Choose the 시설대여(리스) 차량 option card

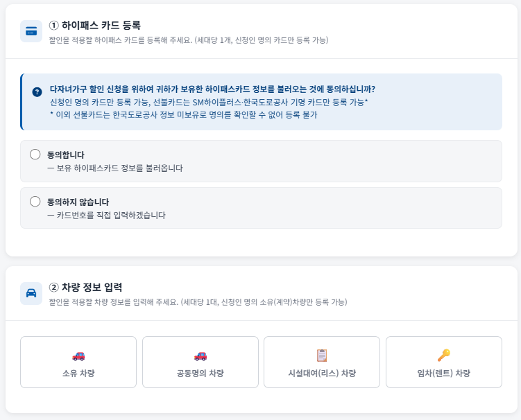coord(322,362)
